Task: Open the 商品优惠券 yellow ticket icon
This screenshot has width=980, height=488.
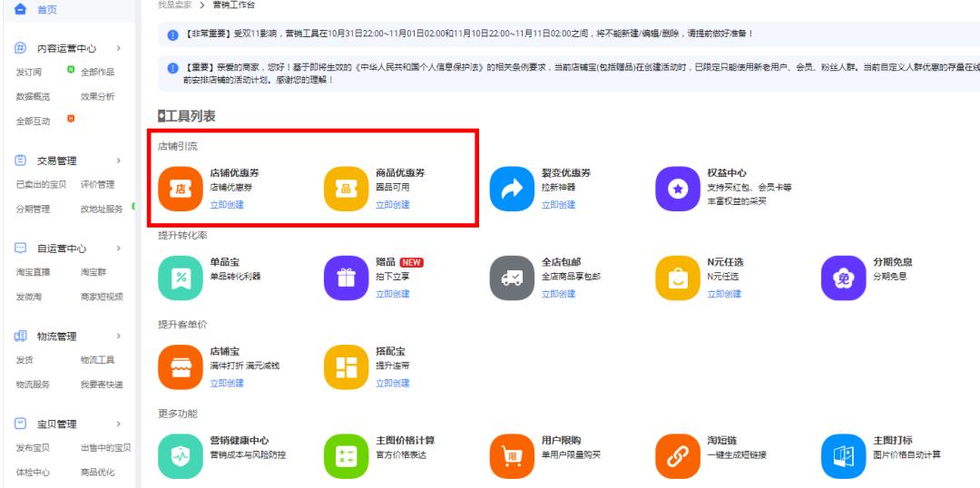Action: (x=347, y=190)
